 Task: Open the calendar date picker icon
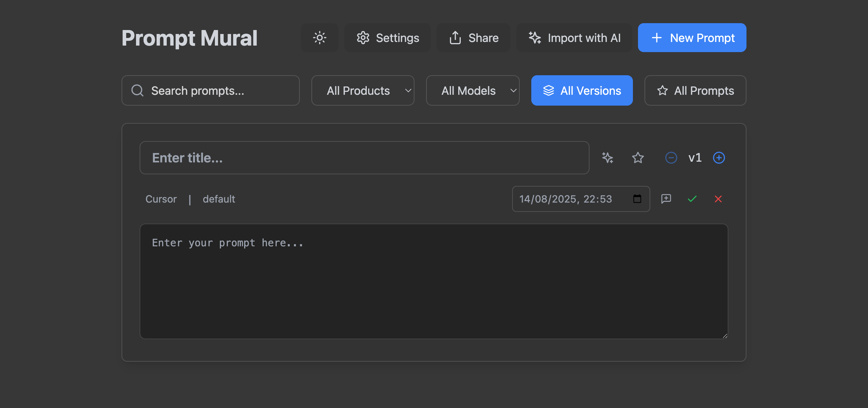pyautogui.click(x=637, y=199)
